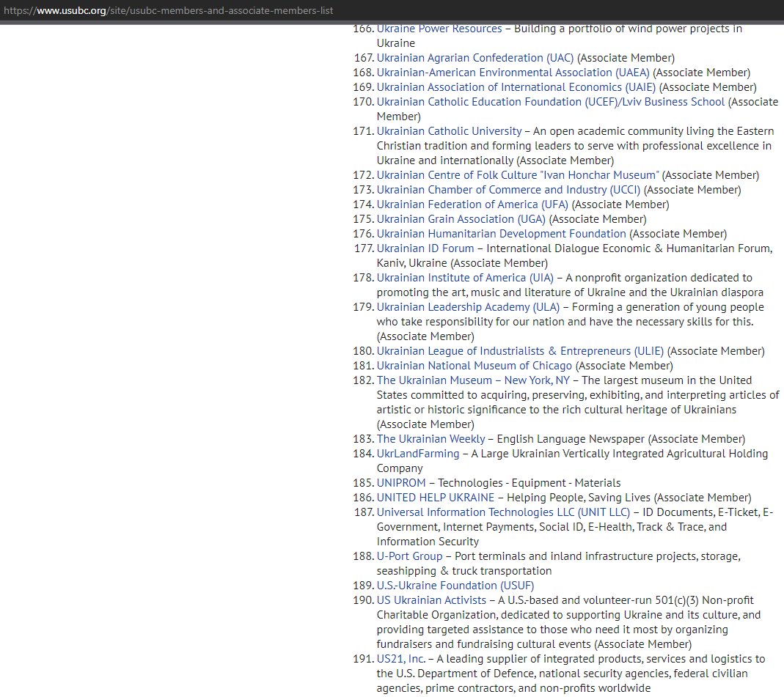
Task: Open Ukrainian Association of International Economics link
Action: 516,87
